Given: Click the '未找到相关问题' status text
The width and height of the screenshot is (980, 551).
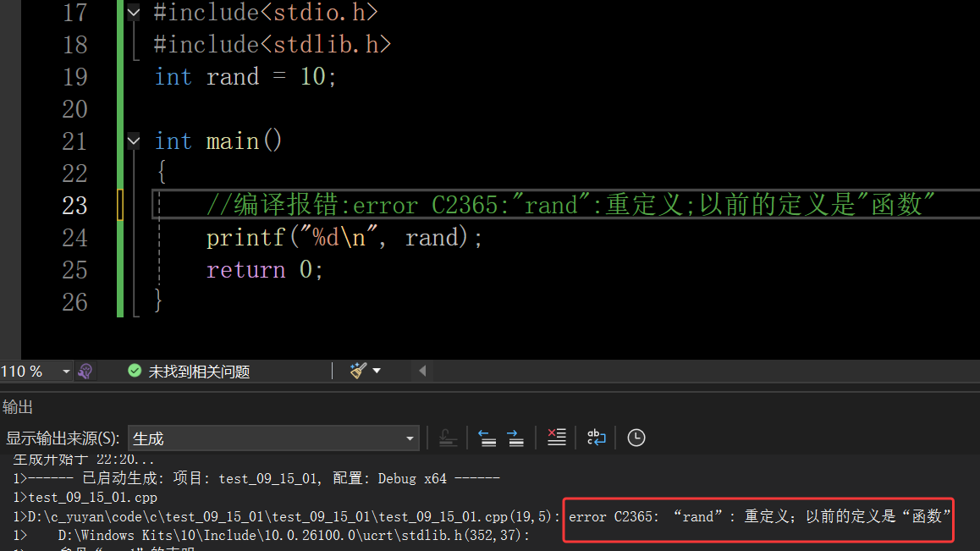Looking at the screenshot, I should 199,372.
